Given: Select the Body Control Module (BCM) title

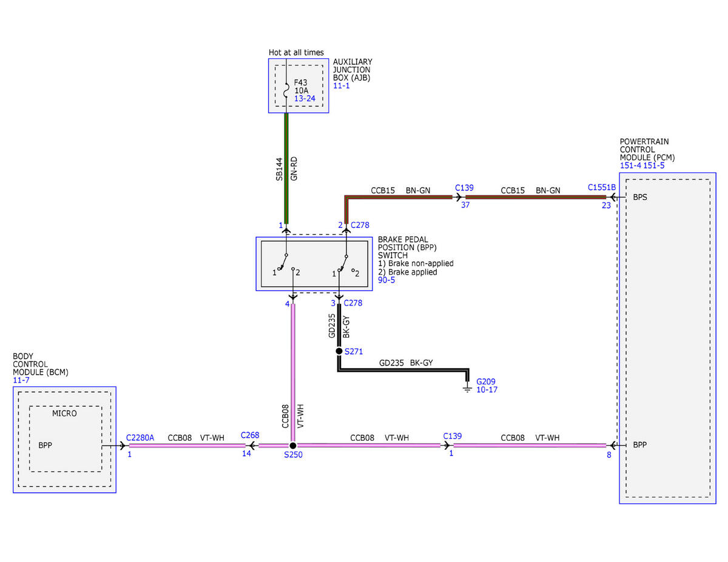Looking at the screenshot, I should tap(41, 364).
